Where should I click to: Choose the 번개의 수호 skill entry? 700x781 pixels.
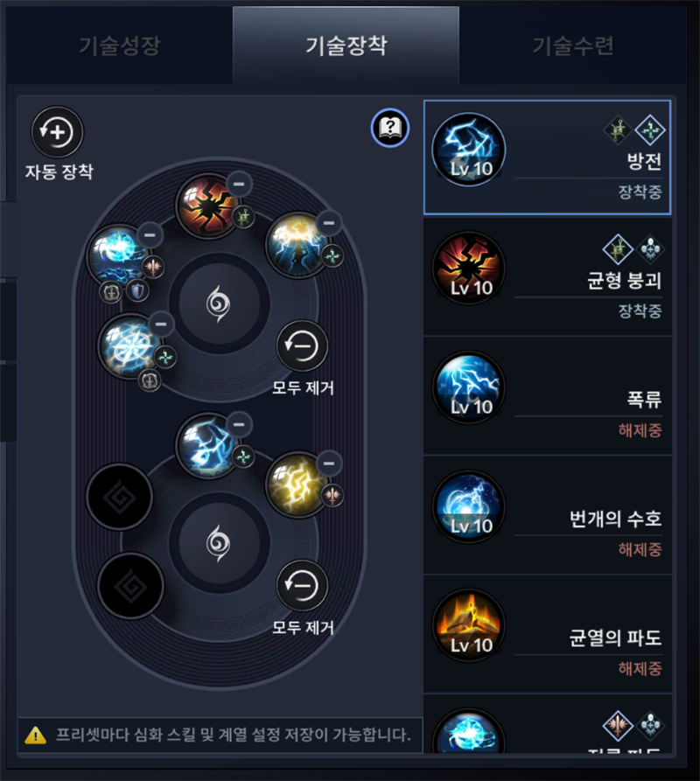pos(547,515)
